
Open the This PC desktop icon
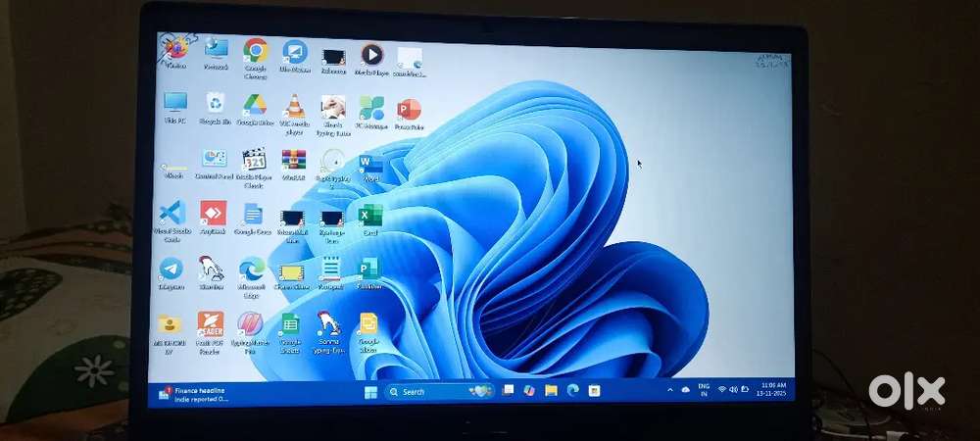click(175, 108)
